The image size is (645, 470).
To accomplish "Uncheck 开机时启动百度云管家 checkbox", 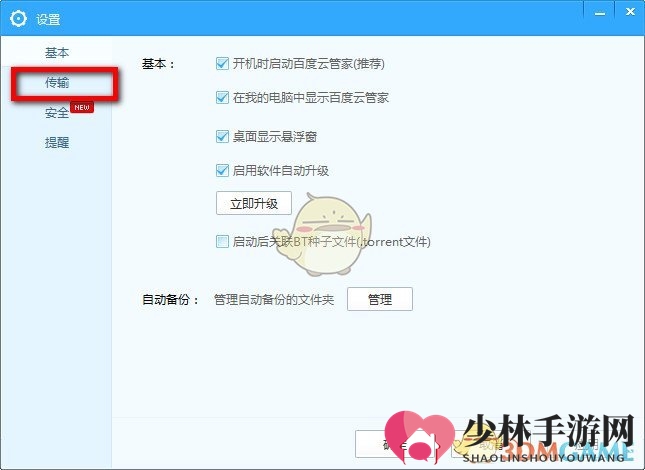I will tap(222, 63).
